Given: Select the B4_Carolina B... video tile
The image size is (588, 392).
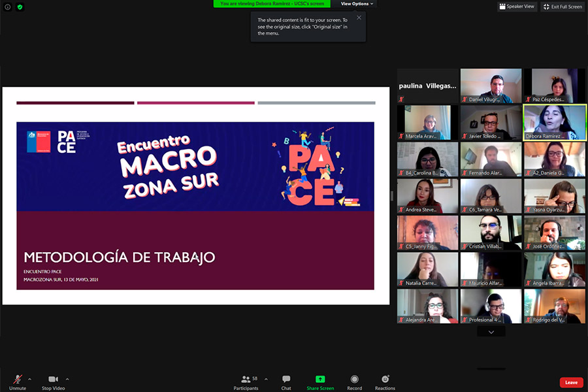Looking at the screenshot, I should tap(427, 159).
